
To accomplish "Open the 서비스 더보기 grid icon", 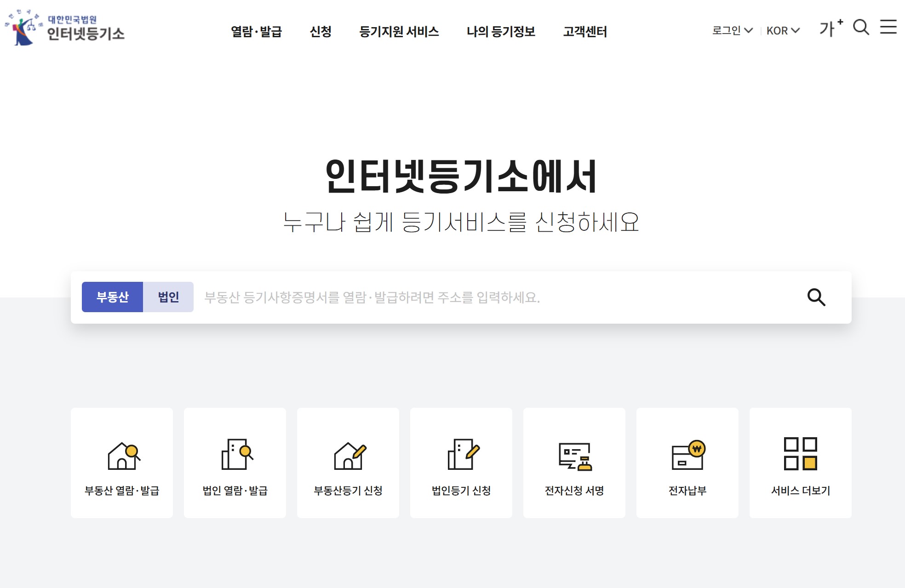I will [x=800, y=454].
